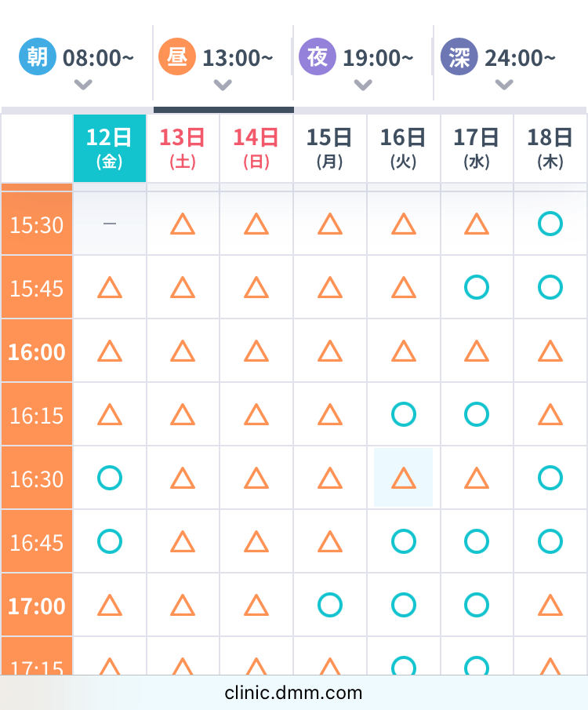Select the 深 late-night icon
The height and width of the screenshot is (710, 588).
pyautogui.click(x=459, y=58)
